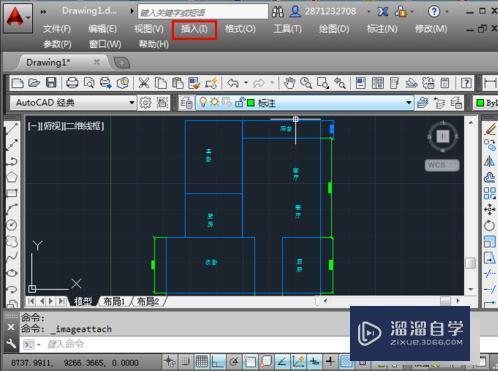Toggle Object Snap Tracking in status bar
The height and width of the screenshot is (371, 498).
282,361
